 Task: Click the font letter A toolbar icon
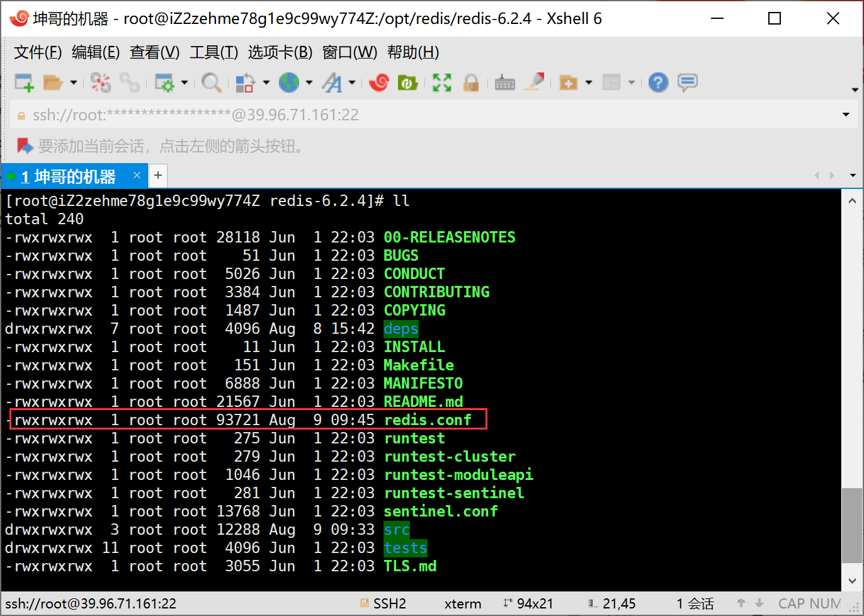tap(332, 83)
